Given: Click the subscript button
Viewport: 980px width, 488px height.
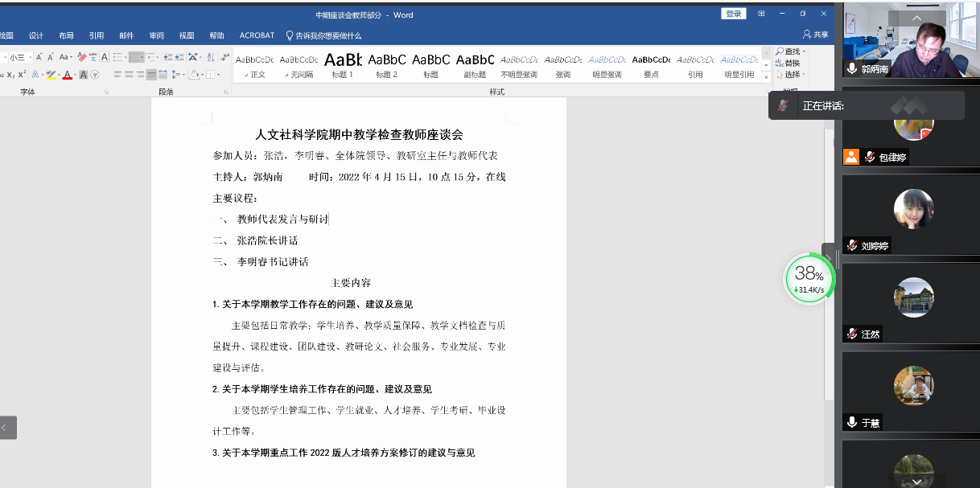Looking at the screenshot, I should coord(11,75).
